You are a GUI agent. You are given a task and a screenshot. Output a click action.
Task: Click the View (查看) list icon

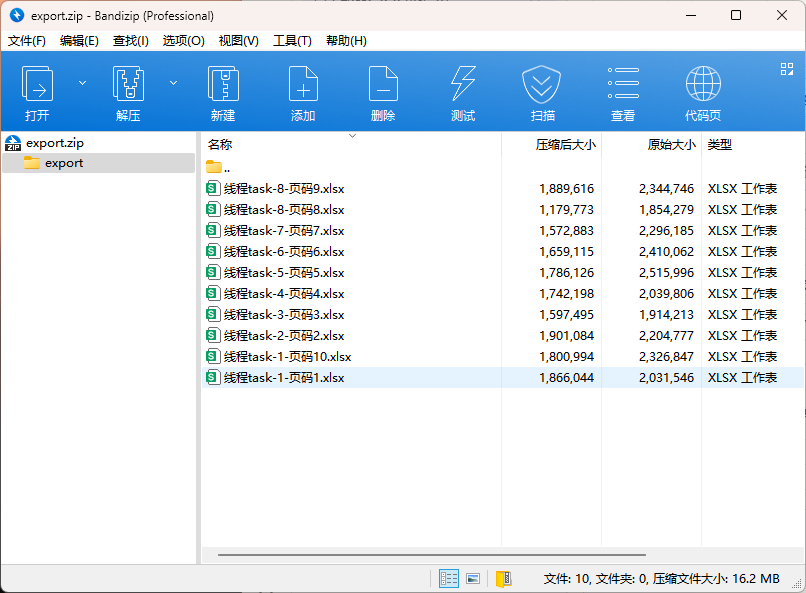(623, 85)
